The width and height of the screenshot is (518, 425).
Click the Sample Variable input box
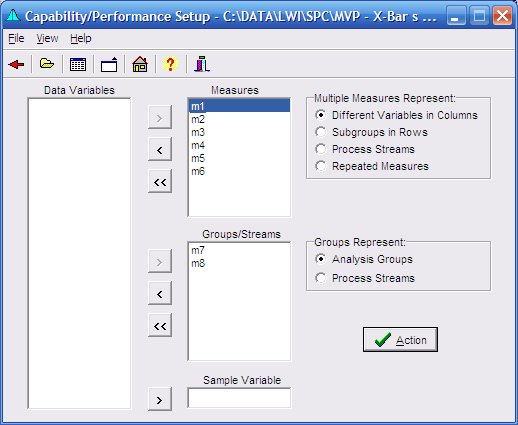(x=239, y=398)
